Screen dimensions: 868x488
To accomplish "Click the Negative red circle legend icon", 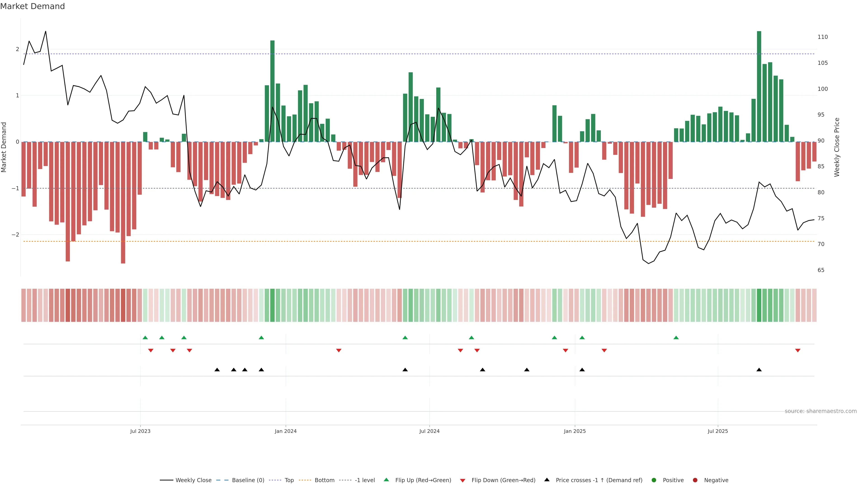I will coord(695,480).
